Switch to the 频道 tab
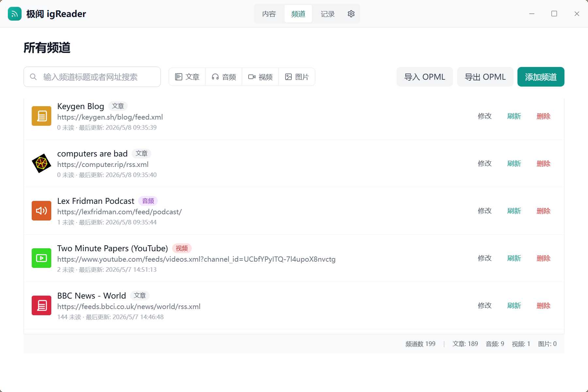This screenshot has width=588, height=392. coord(298,14)
